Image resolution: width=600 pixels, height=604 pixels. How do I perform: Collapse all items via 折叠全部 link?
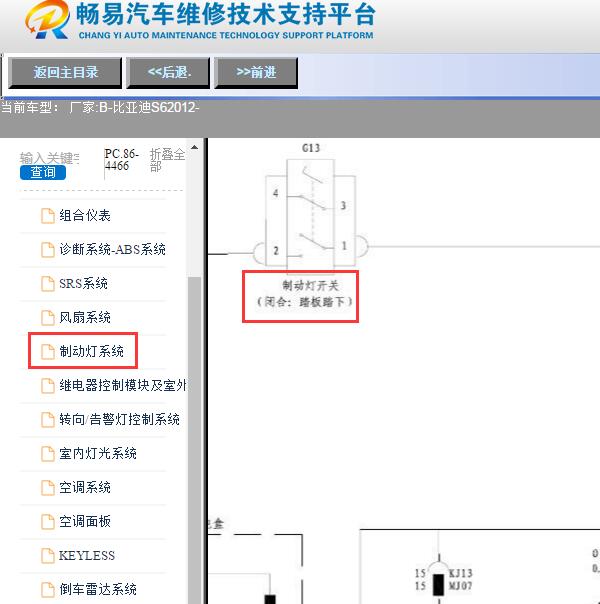point(167,160)
